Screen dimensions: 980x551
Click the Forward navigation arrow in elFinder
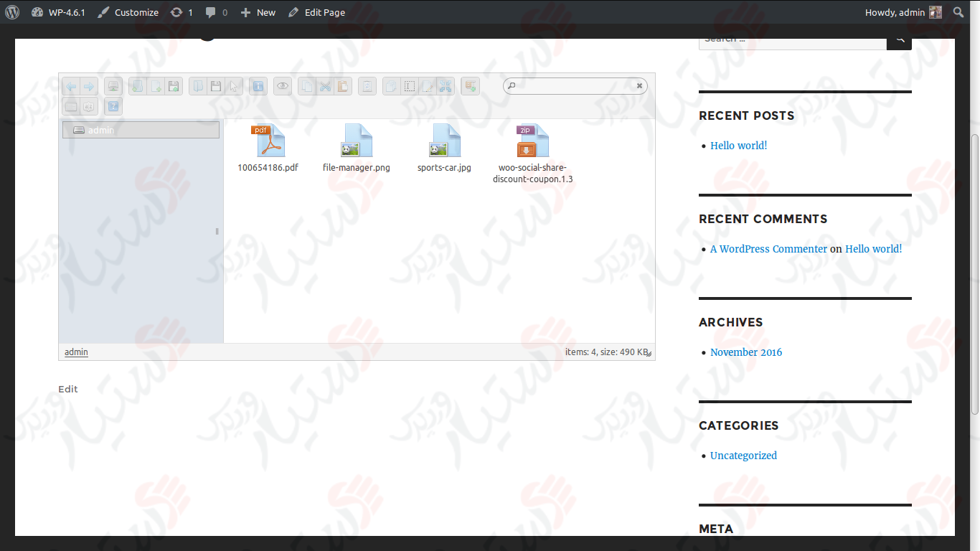click(89, 86)
